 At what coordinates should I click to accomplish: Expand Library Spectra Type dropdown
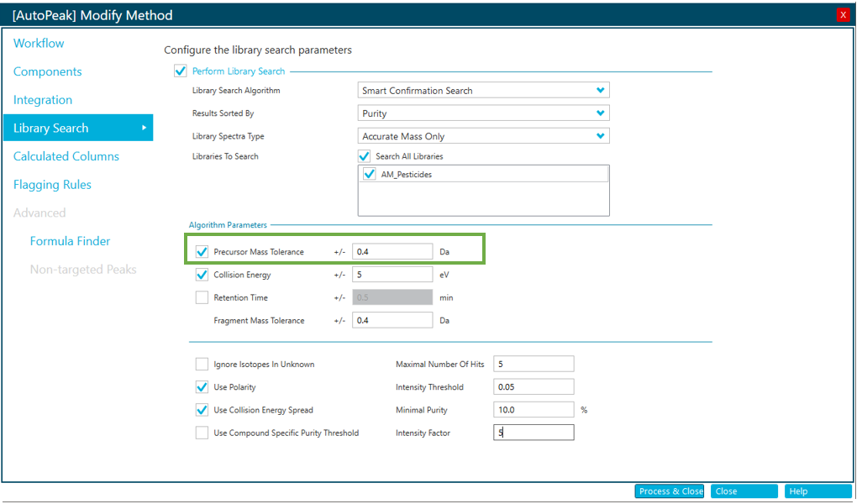pyautogui.click(x=483, y=136)
